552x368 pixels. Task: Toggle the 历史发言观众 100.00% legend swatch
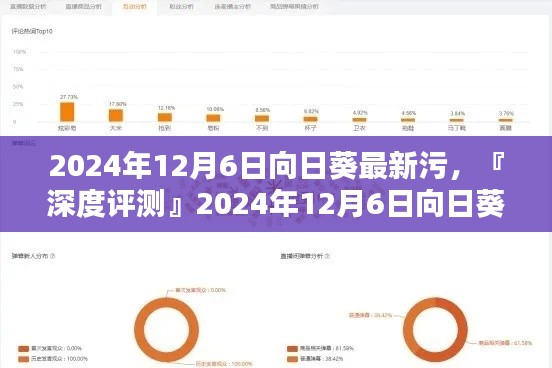(x=24, y=359)
